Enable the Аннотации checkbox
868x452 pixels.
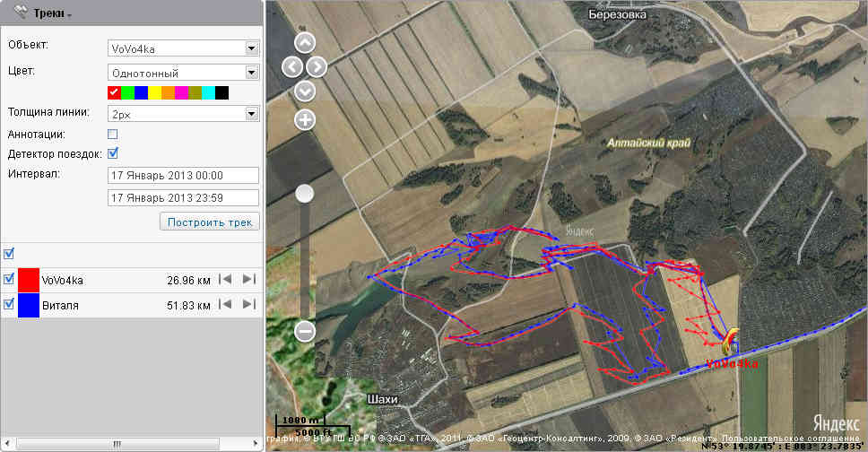113,134
